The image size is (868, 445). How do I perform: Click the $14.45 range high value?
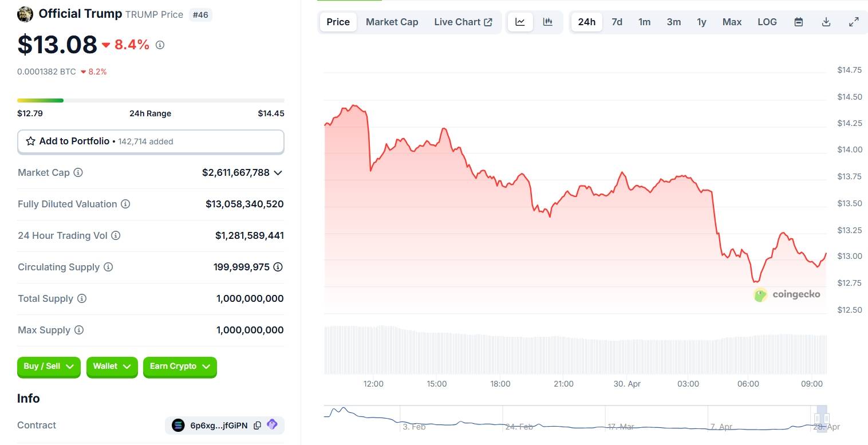point(271,113)
